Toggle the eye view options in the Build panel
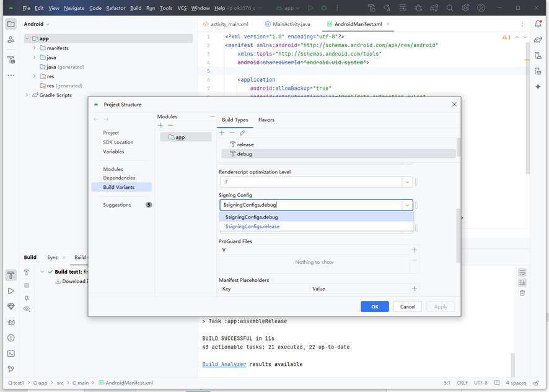 [x=27, y=308]
